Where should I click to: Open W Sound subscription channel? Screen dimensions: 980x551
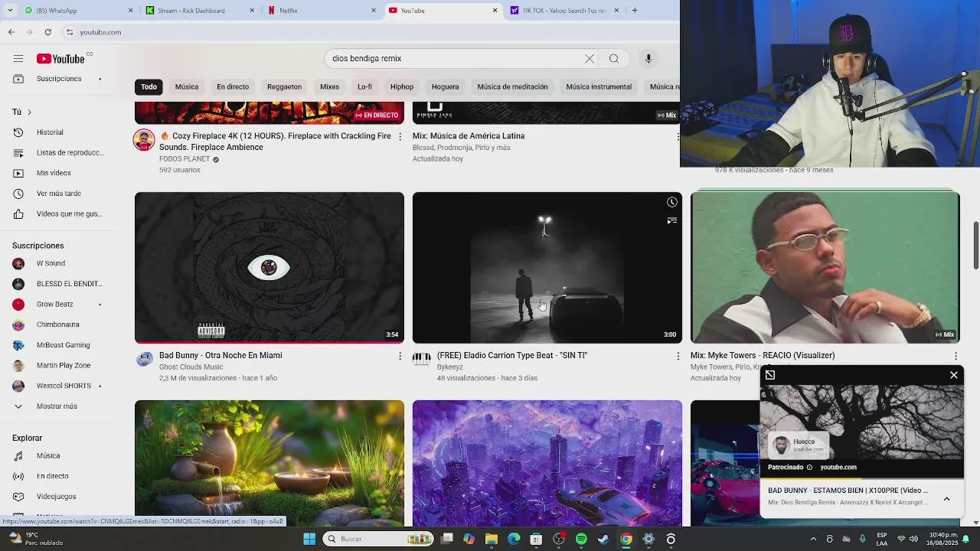[x=51, y=263]
